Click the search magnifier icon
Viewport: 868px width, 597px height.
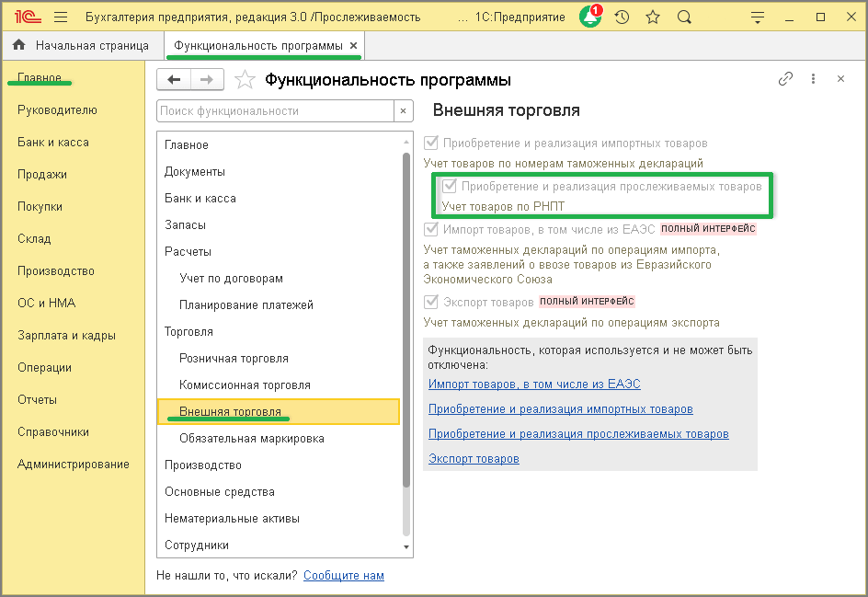pyautogui.click(x=683, y=17)
